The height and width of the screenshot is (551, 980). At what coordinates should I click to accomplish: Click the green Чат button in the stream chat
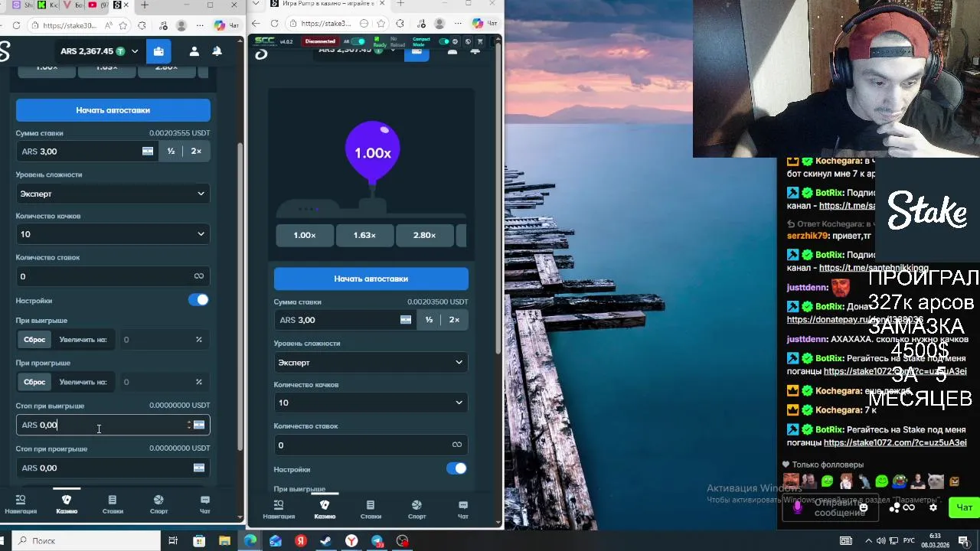point(964,507)
